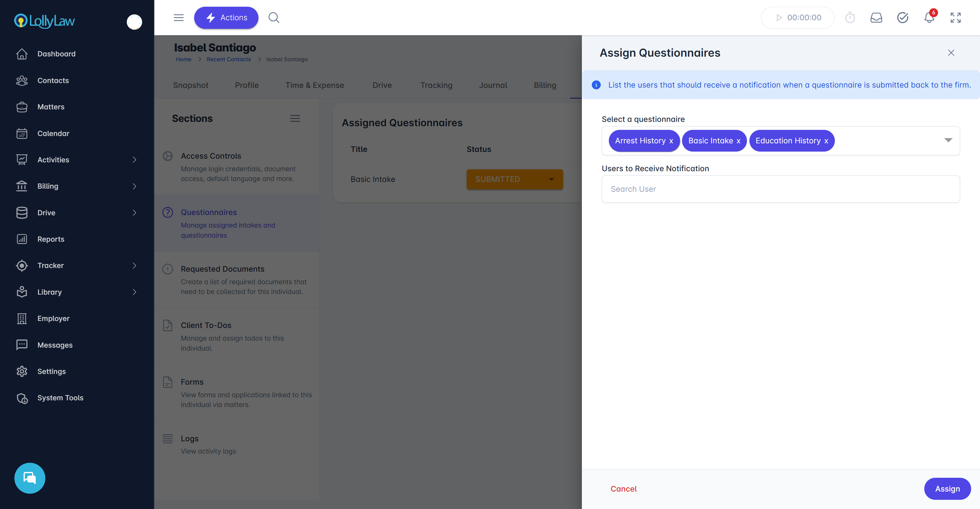The height and width of the screenshot is (509, 980).
Task: Open the tasks checkmark circle icon
Action: pyautogui.click(x=903, y=18)
